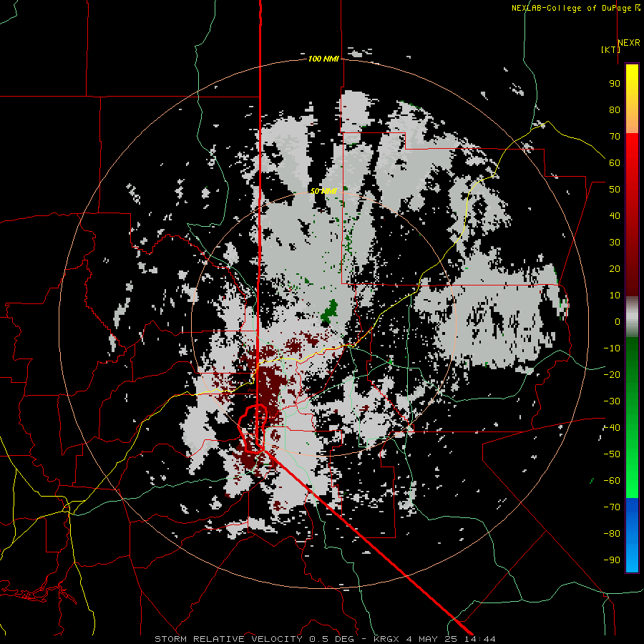Click the NEXR label above color bar
Image resolution: width=644 pixels, height=644 pixels.
629,43
